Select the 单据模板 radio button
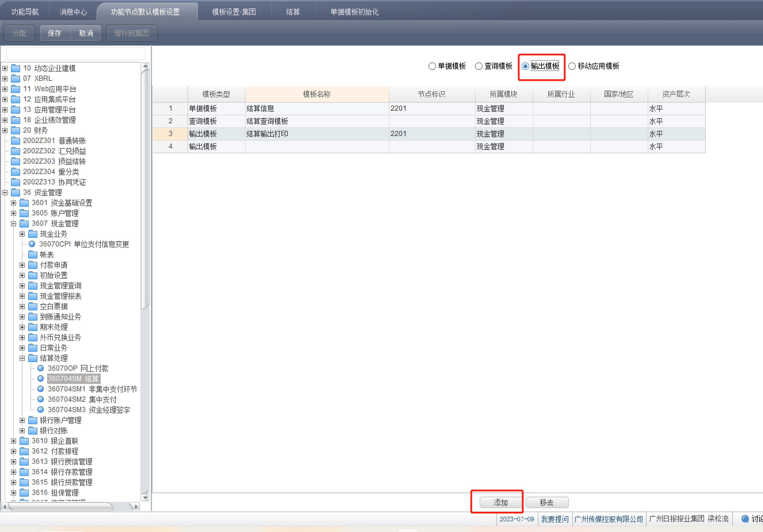The width and height of the screenshot is (763, 532). pos(432,66)
